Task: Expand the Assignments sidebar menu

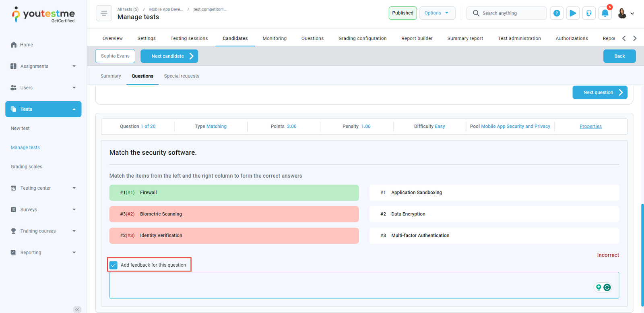Action: click(x=43, y=66)
